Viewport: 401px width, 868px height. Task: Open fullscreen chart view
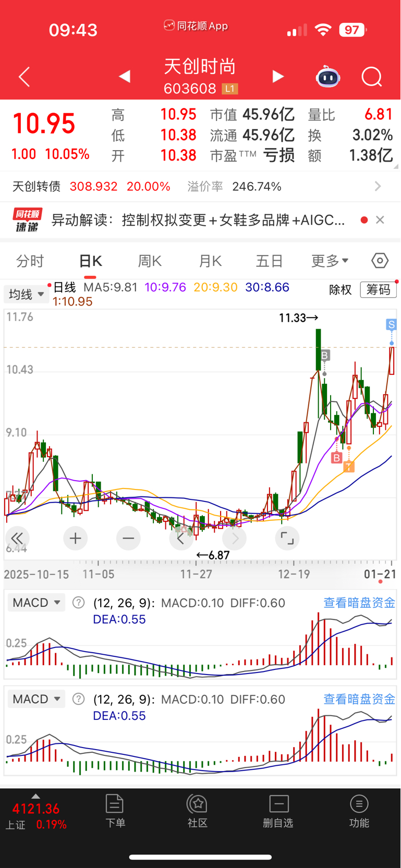click(x=287, y=538)
